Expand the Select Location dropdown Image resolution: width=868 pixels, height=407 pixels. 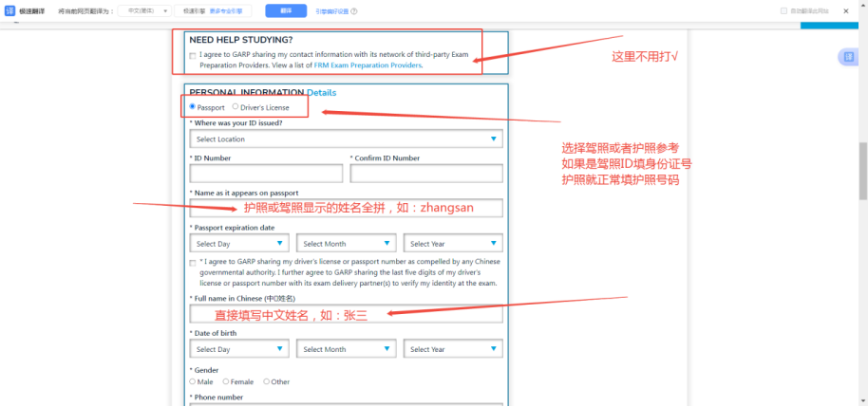346,139
